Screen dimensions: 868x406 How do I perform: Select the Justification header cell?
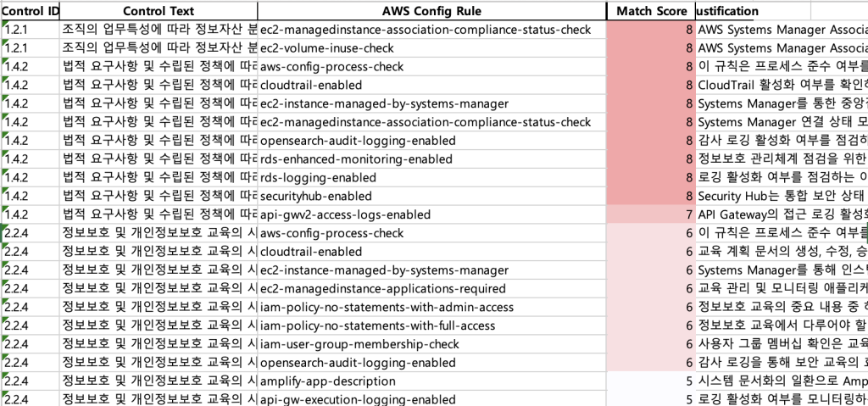tap(753, 11)
